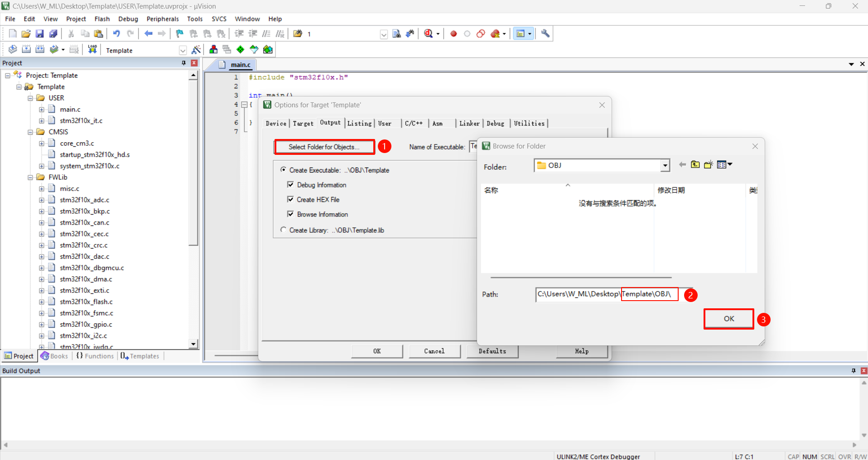This screenshot has height=460, width=868.
Task: Click the green Manage Run-Time Environment diamond icon
Action: 241,50
